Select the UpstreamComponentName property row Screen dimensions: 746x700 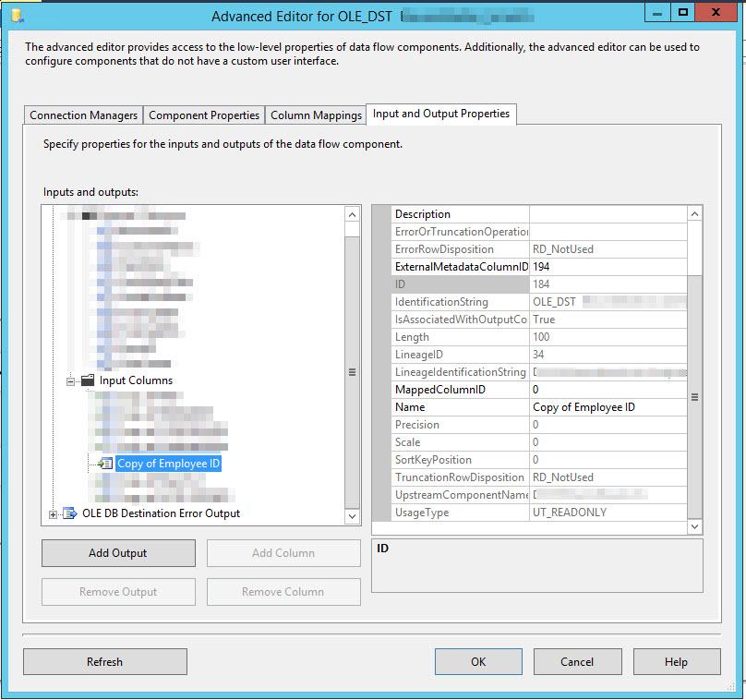539,495
